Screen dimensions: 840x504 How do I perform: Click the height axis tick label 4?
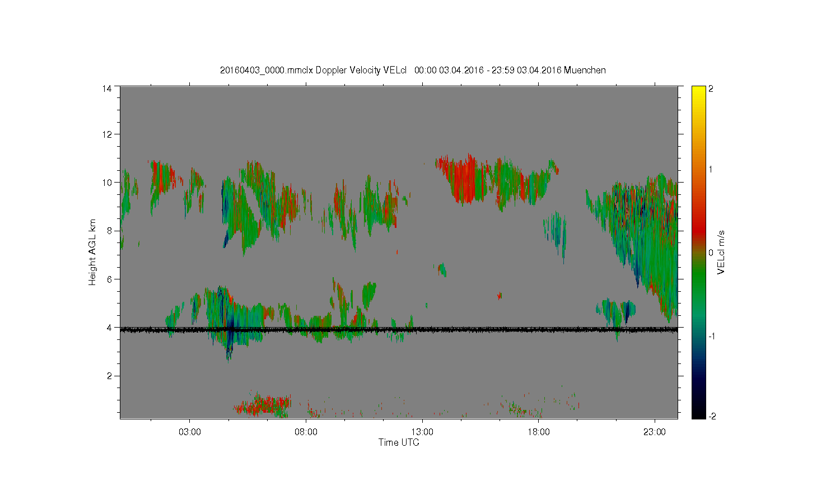point(109,328)
